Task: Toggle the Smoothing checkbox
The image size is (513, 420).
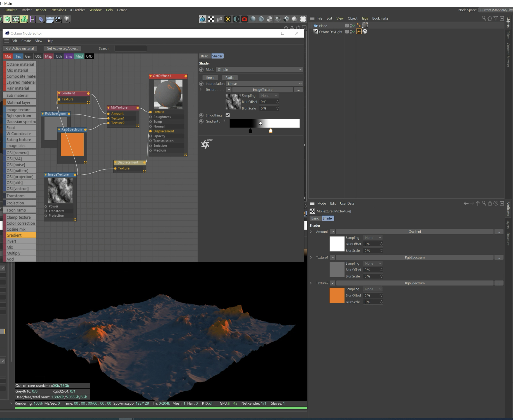Action: coord(228,115)
